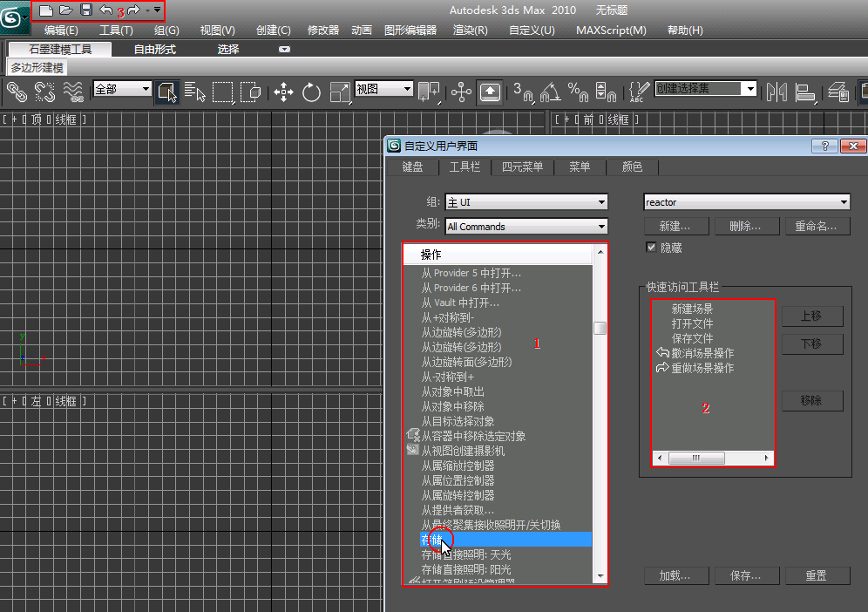Click the 重命名... button
The width and height of the screenshot is (868, 612).
[817, 227]
